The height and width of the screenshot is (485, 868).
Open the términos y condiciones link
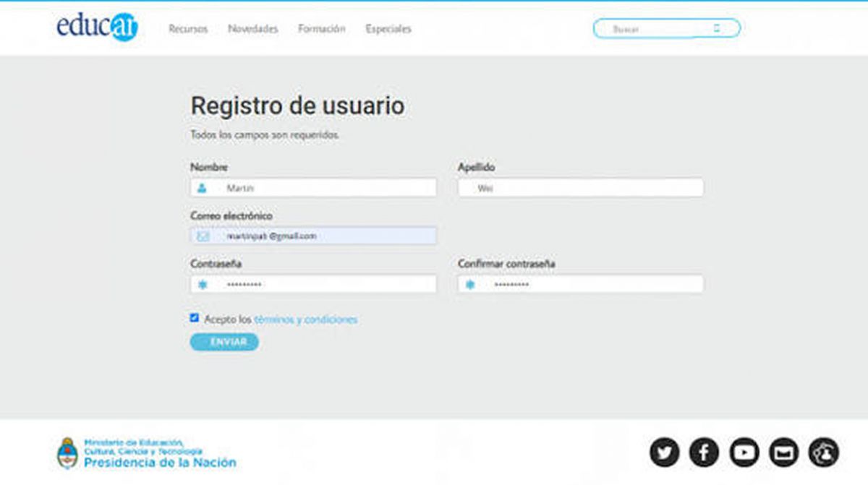[x=305, y=319]
